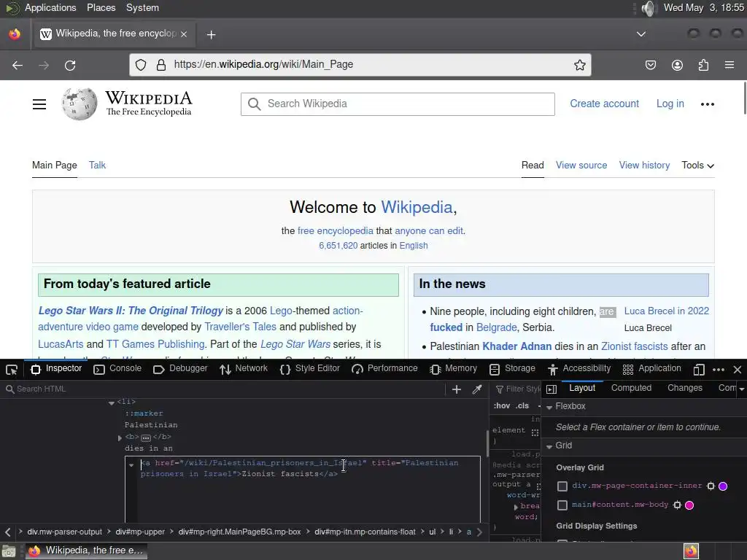Expand the b element node
This screenshot has height=560, width=747.
[x=120, y=437]
